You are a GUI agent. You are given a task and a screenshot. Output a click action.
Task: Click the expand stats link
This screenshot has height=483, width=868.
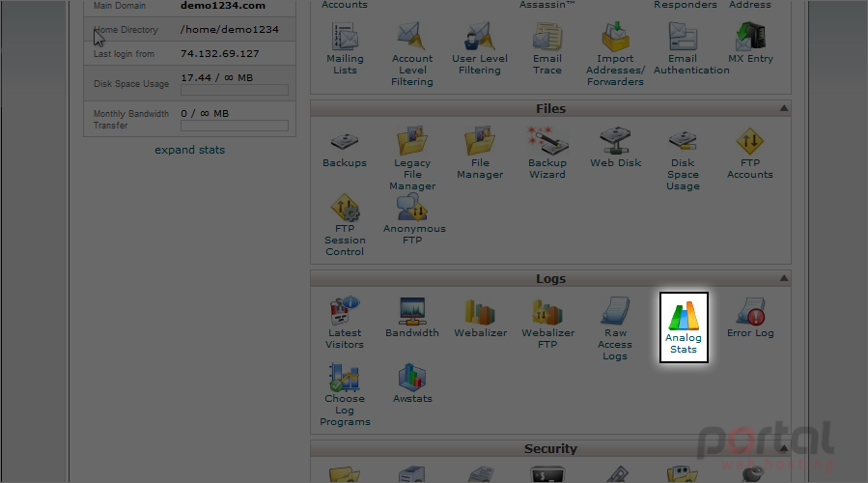coord(190,150)
